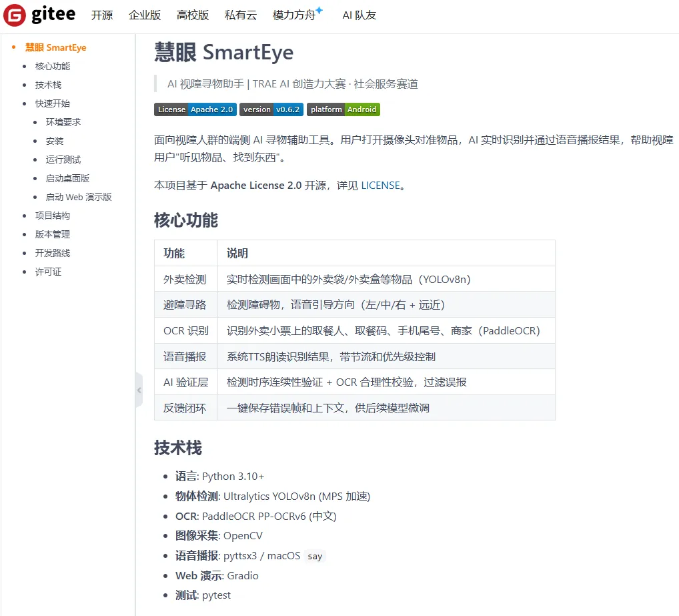This screenshot has width=679, height=616.
Task: Click the PaddleOCR PP-OCRv6 list item
Action: (256, 517)
